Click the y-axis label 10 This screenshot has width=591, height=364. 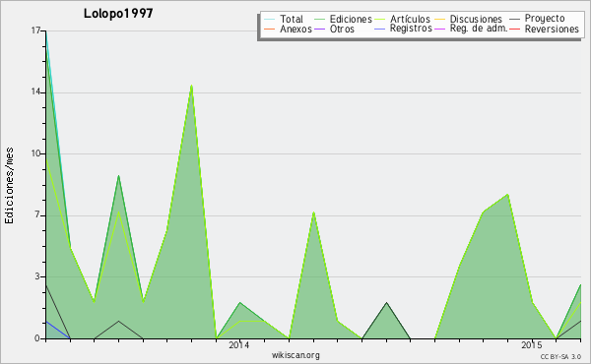click(x=35, y=153)
